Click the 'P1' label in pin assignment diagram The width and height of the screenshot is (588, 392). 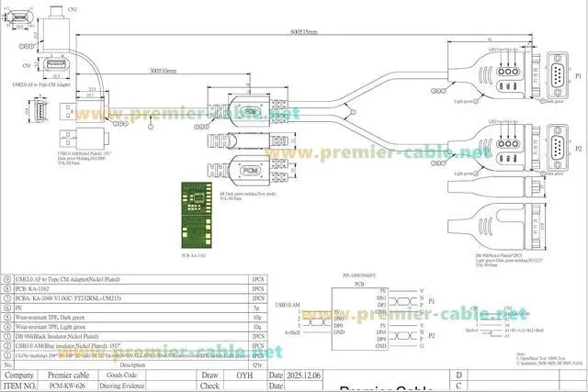432,301
